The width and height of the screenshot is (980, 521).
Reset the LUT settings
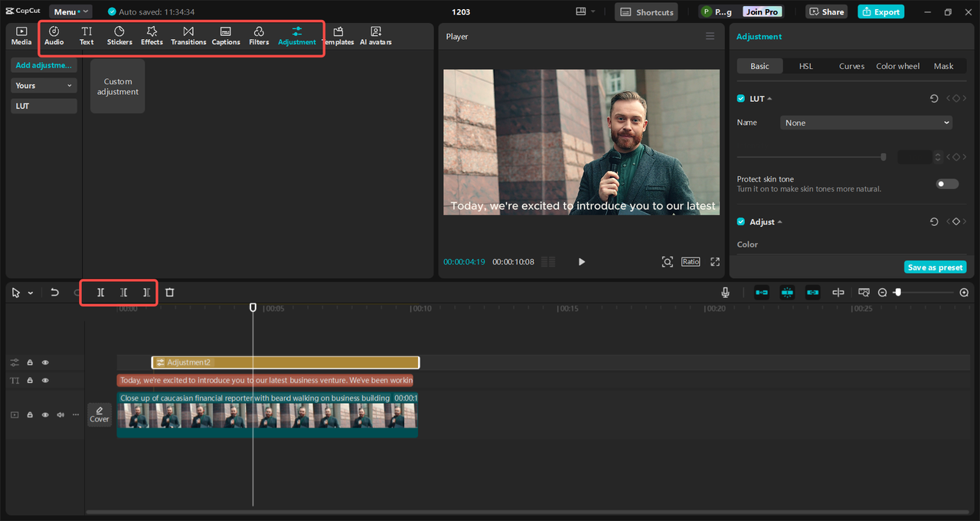click(x=934, y=99)
